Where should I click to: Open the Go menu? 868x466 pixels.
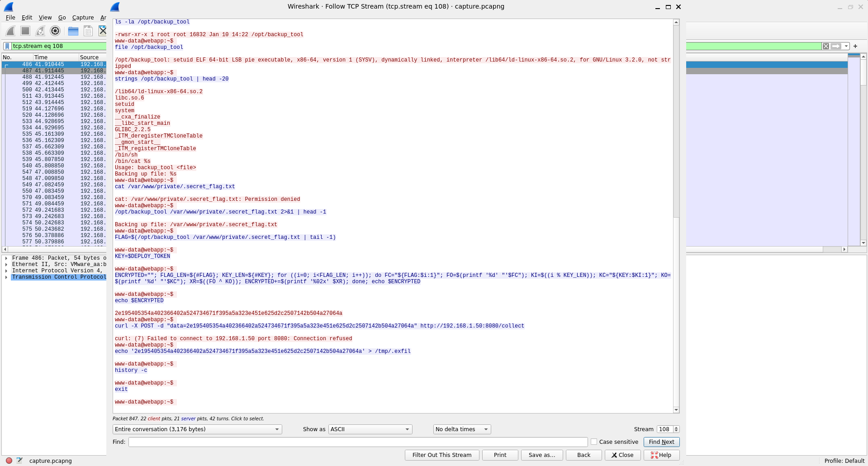coord(62,18)
